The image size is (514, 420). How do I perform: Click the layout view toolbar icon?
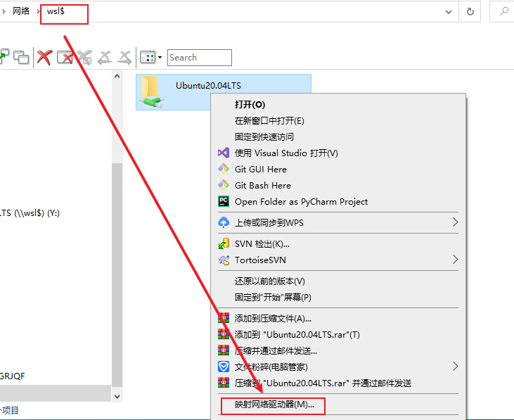pos(147,58)
